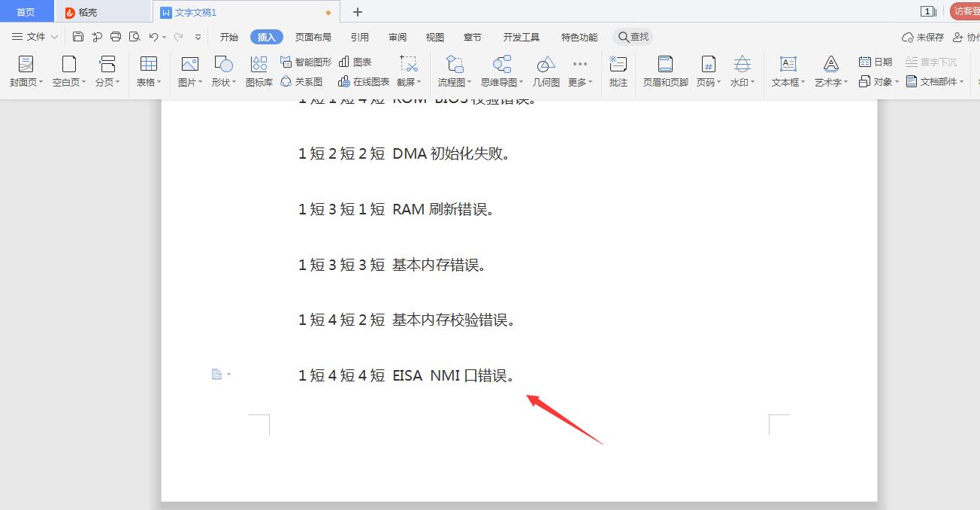The width and height of the screenshot is (980, 510).
Task: Switch to the 稻壳 document tab
Action: pyautogui.click(x=102, y=12)
